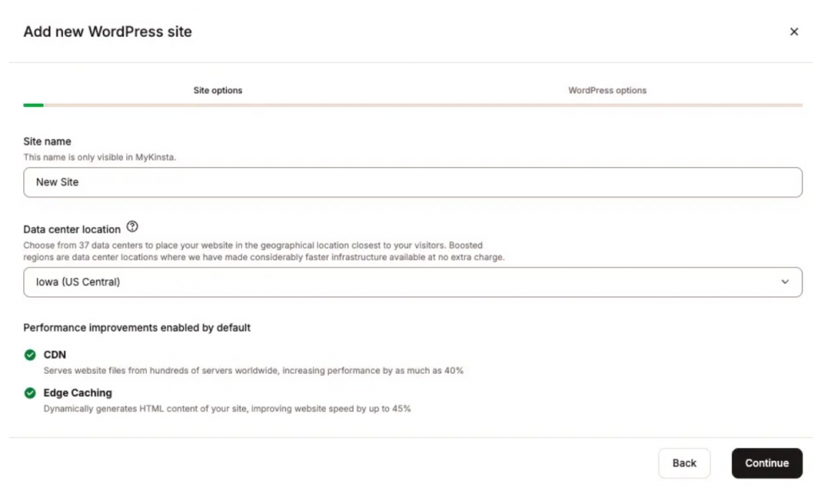Click the Continue button
818x504 pixels.
point(767,463)
